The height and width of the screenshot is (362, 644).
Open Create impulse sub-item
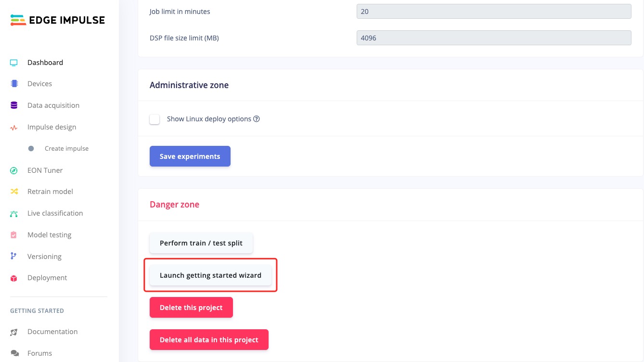pyautogui.click(x=66, y=149)
